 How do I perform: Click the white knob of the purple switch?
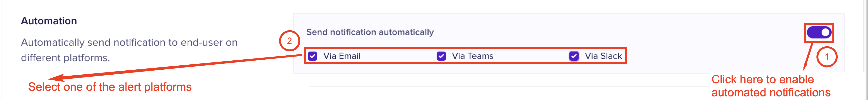point(825,32)
